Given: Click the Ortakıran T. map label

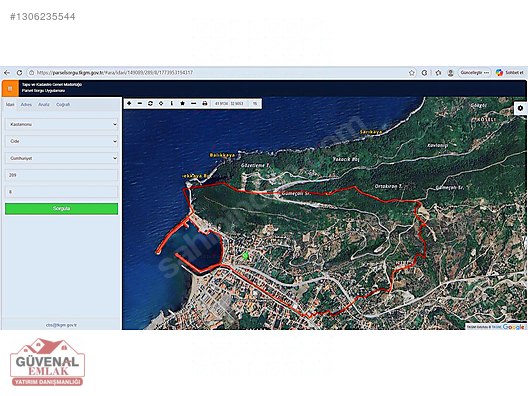Looking at the screenshot, I should [388, 186].
